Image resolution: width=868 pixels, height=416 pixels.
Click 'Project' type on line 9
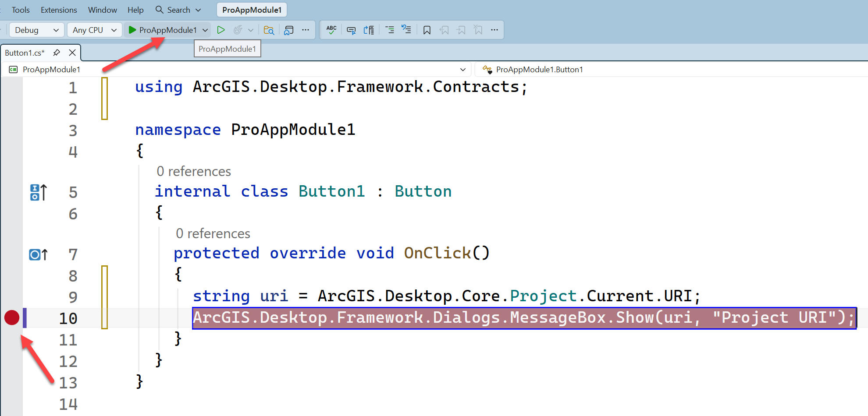(x=543, y=296)
